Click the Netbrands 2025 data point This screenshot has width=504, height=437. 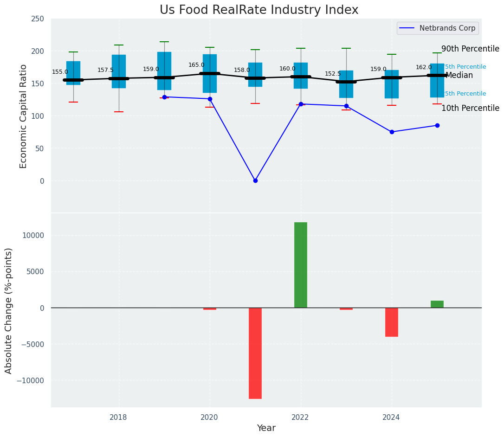click(437, 125)
